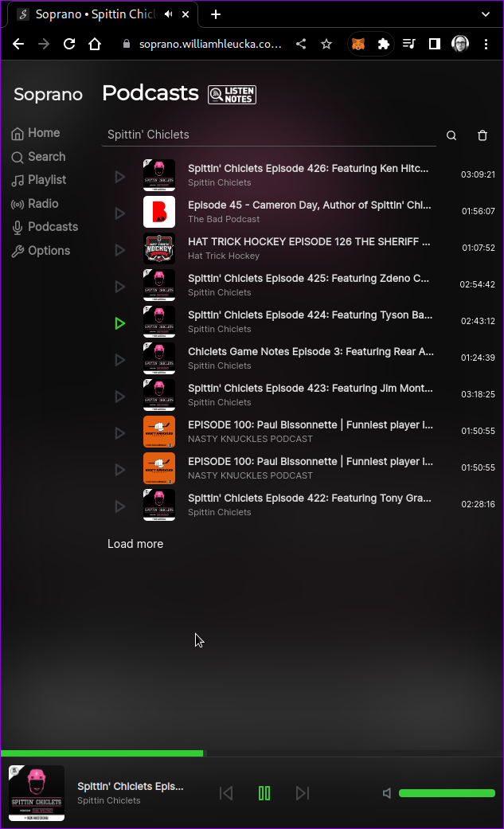
Task: Click the green play icon for Episode 424
Action: (120, 323)
